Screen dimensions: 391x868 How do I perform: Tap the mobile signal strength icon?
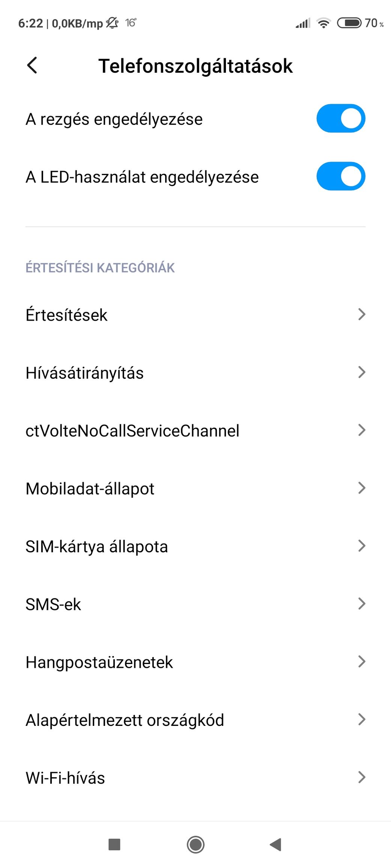[x=303, y=23]
